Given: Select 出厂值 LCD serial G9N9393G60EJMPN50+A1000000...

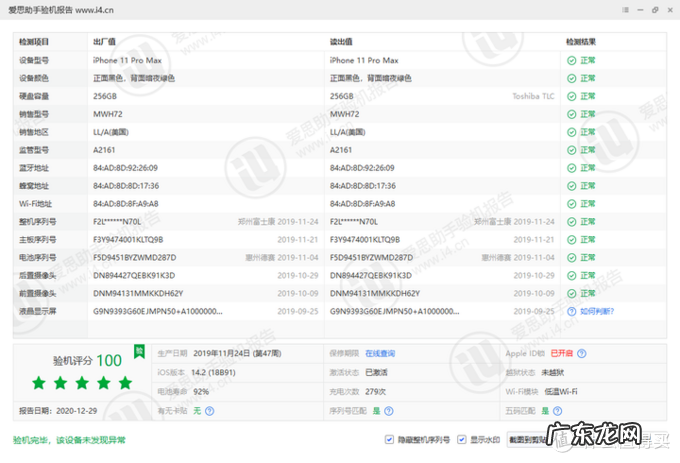Looking at the screenshot, I should [158, 311].
